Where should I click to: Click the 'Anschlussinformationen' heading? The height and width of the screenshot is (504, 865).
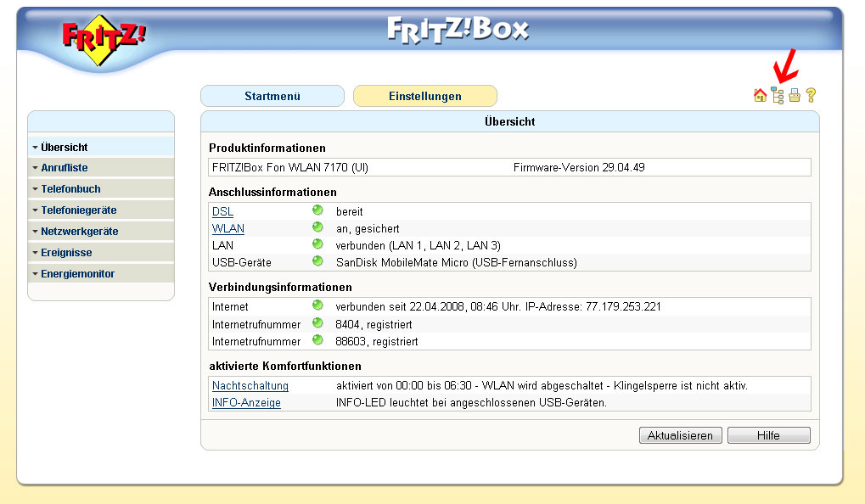click(272, 192)
